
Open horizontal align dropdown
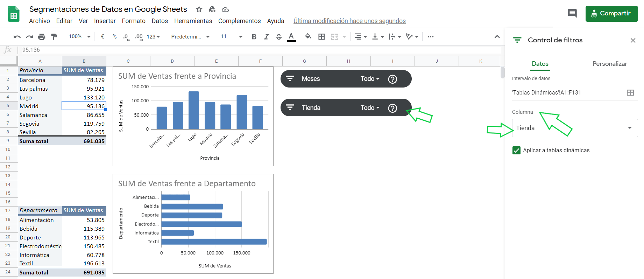pos(361,37)
